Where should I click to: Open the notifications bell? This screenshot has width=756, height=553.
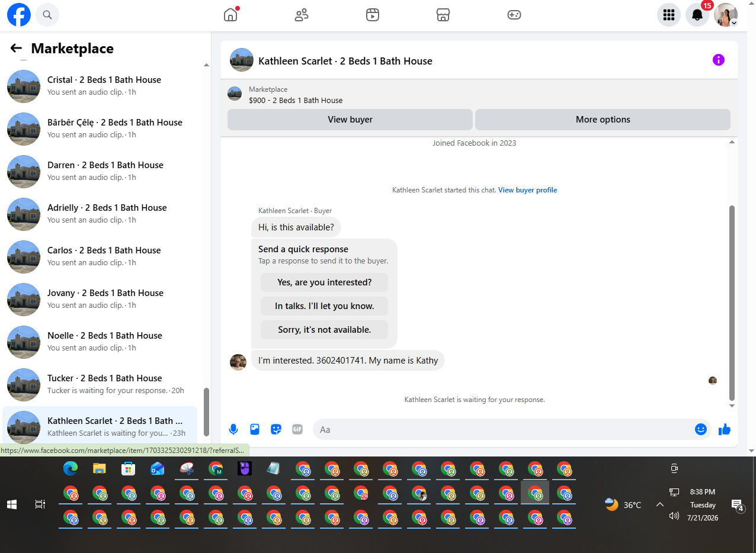[697, 15]
